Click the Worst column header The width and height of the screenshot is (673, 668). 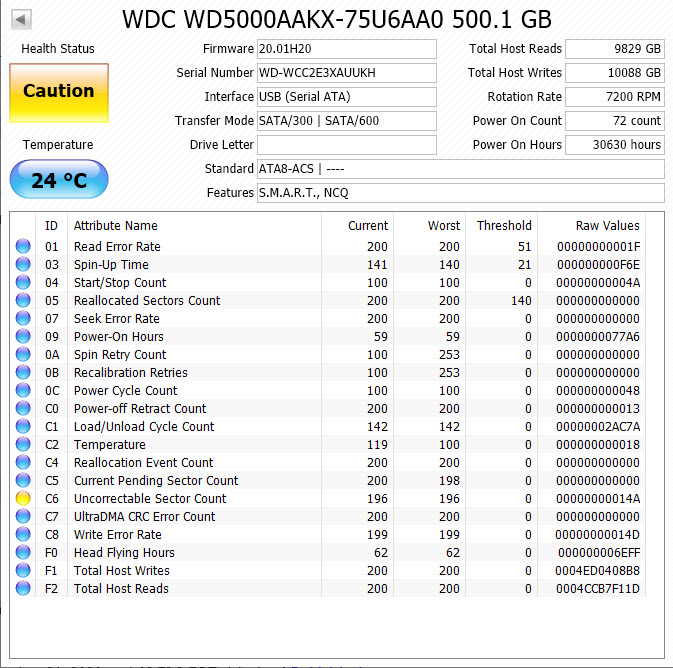point(444,226)
